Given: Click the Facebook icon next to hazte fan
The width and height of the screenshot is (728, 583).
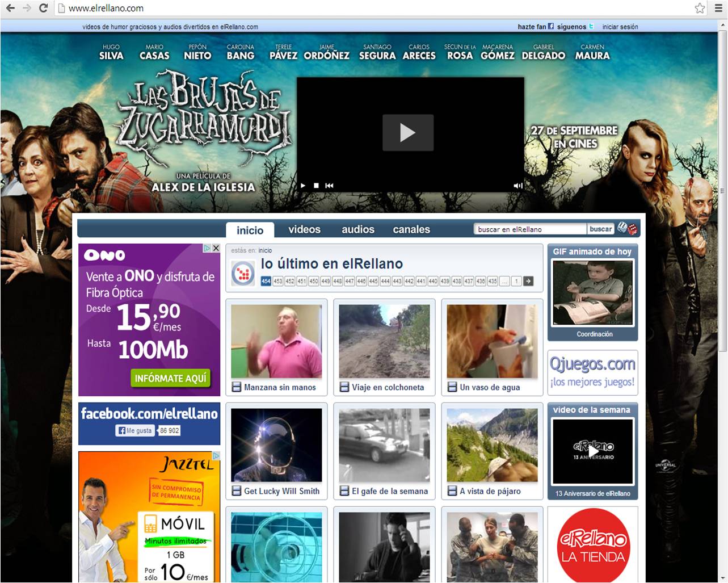Looking at the screenshot, I should click(x=550, y=26).
